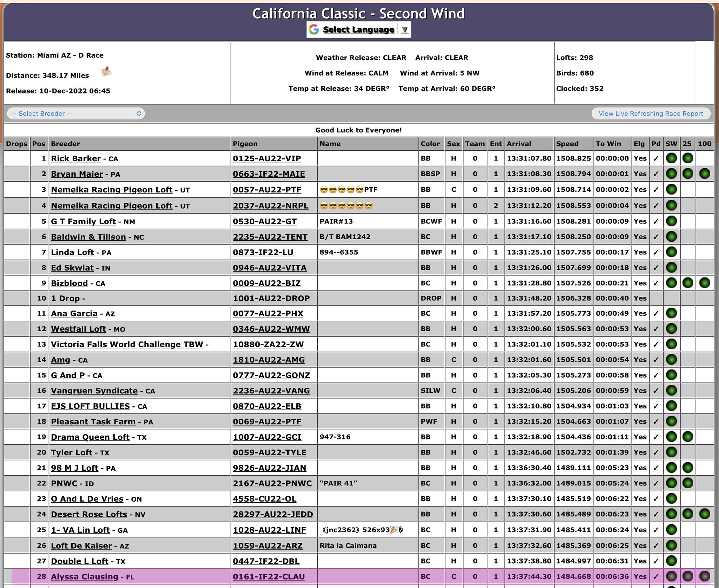Screen dimensions: 719x588
Task: Click Bizblood's green 25 column indicator
Action: click(x=687, y=283)
